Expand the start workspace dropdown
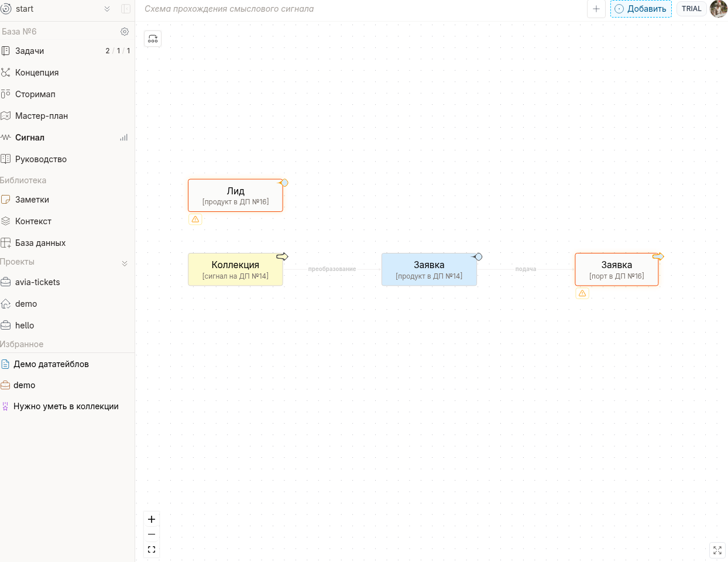The width and height of the screenshot is (728, 562). coord(107,9)
